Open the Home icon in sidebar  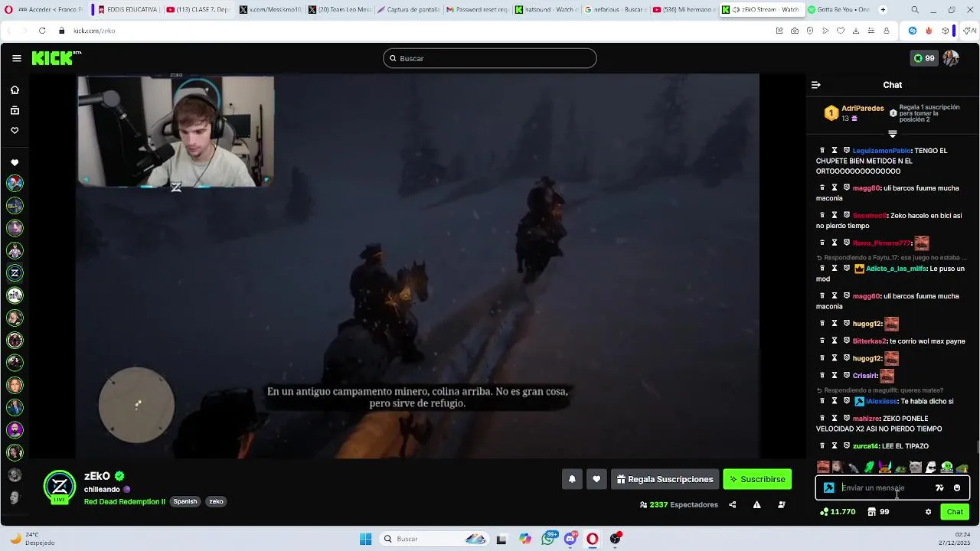click(15, 90)
